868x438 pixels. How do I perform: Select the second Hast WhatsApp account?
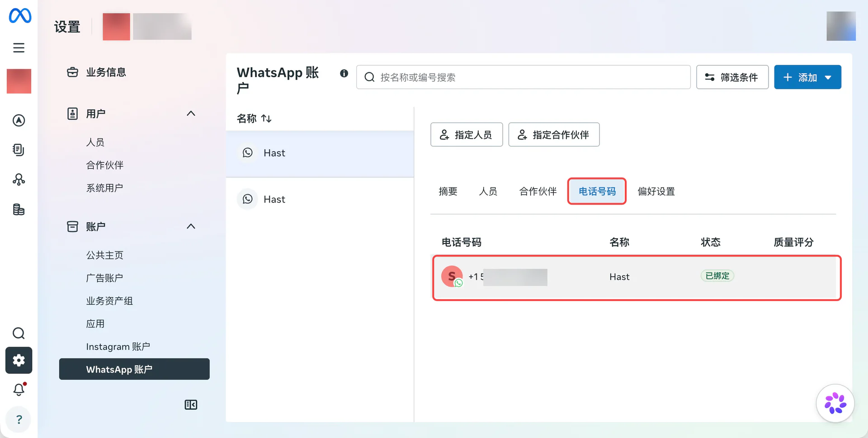pos(320,199)
